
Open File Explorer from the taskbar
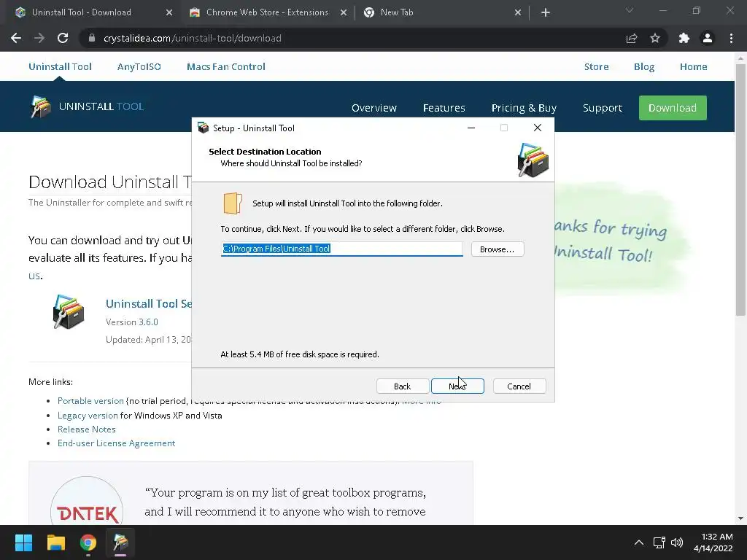point(55,542)
